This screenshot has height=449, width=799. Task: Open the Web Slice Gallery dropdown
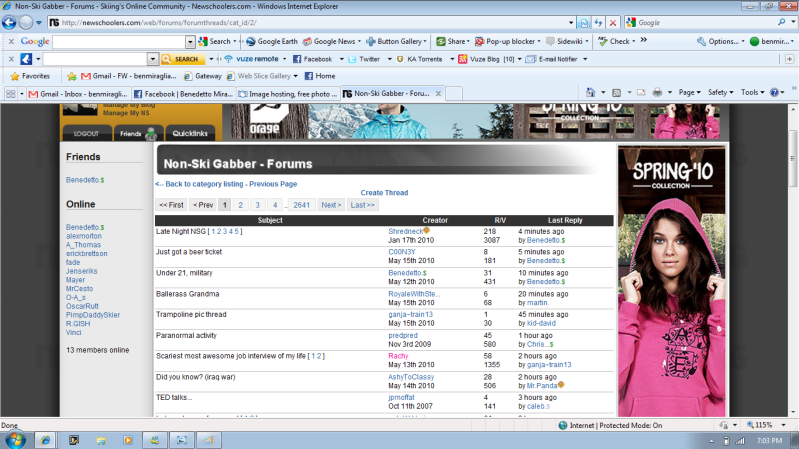[x=296, y=76]
